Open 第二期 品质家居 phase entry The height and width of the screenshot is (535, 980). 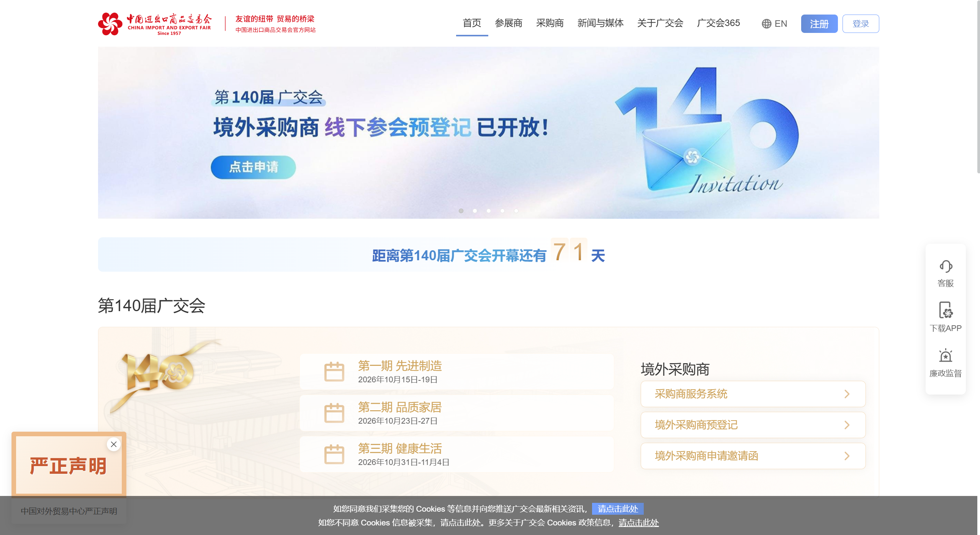click(x=456, y=413)
